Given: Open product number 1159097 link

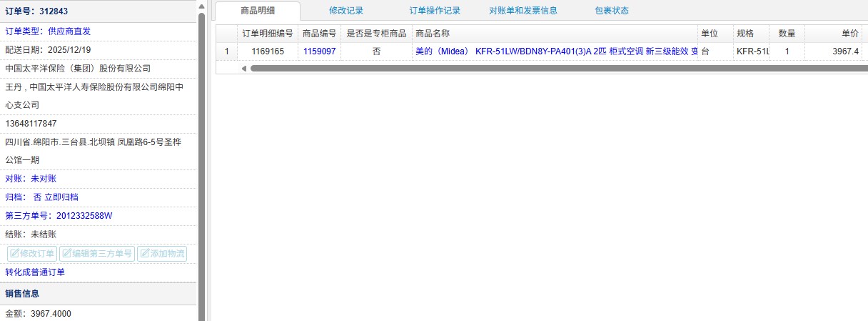Looking at the screenshot, I should coord(319,51).
